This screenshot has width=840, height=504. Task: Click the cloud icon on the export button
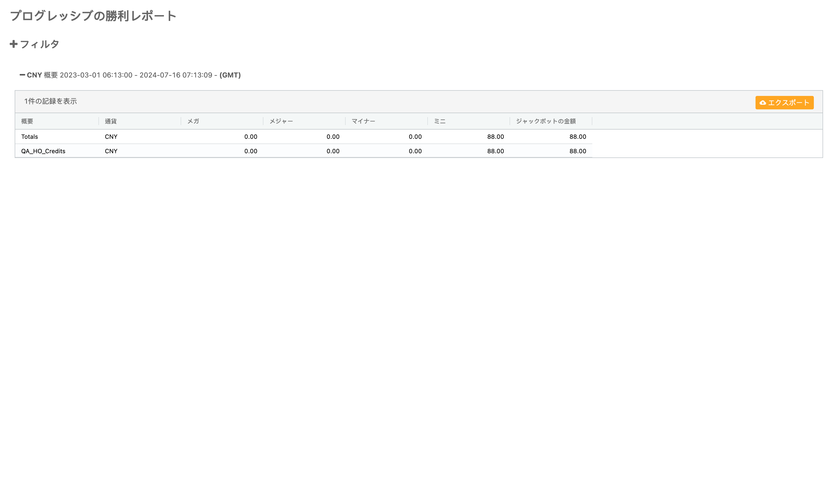pyautogui.click(x=763, y=103)
